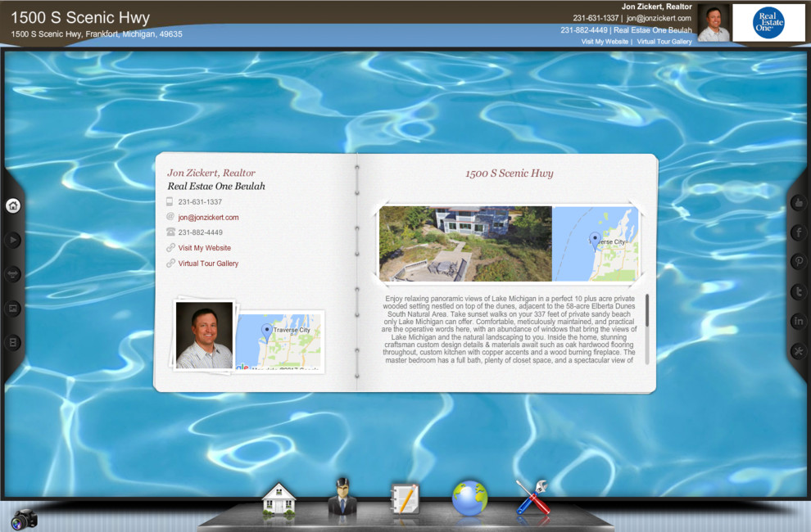Image resolution: width=811 pixels, height=532 pixels.
Task: Open the house icon in bottom dock
Action: click(279, 499)
